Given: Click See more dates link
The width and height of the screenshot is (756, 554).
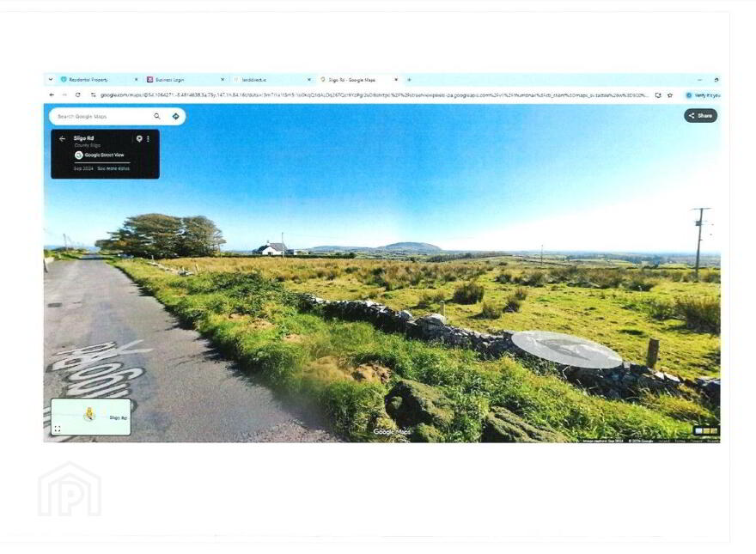Looking at the screenshot, I should pos(113,168).
